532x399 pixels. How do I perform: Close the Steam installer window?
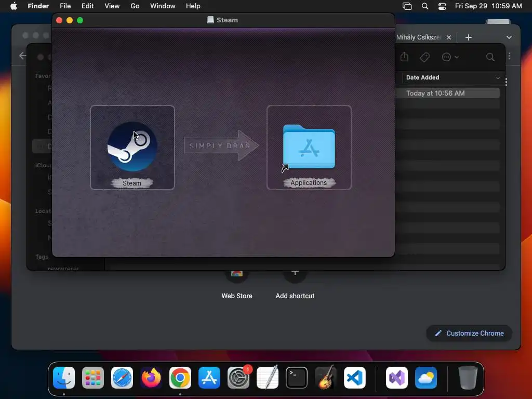coord(59,20)
